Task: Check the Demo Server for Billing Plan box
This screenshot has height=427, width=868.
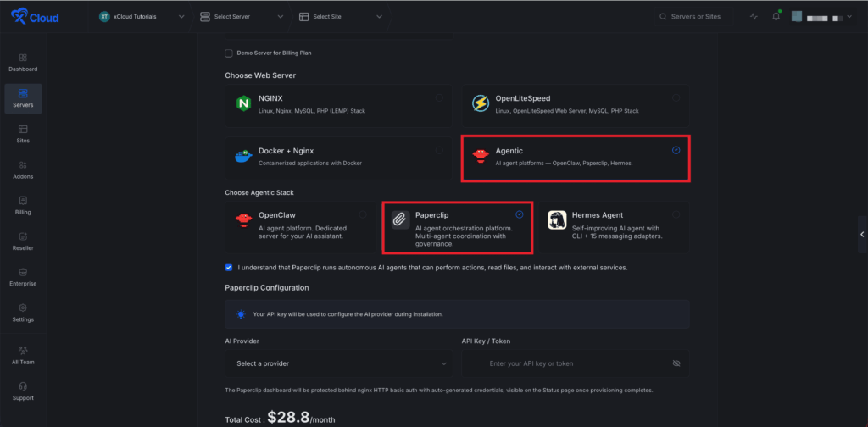Action: tap(229, 53)
